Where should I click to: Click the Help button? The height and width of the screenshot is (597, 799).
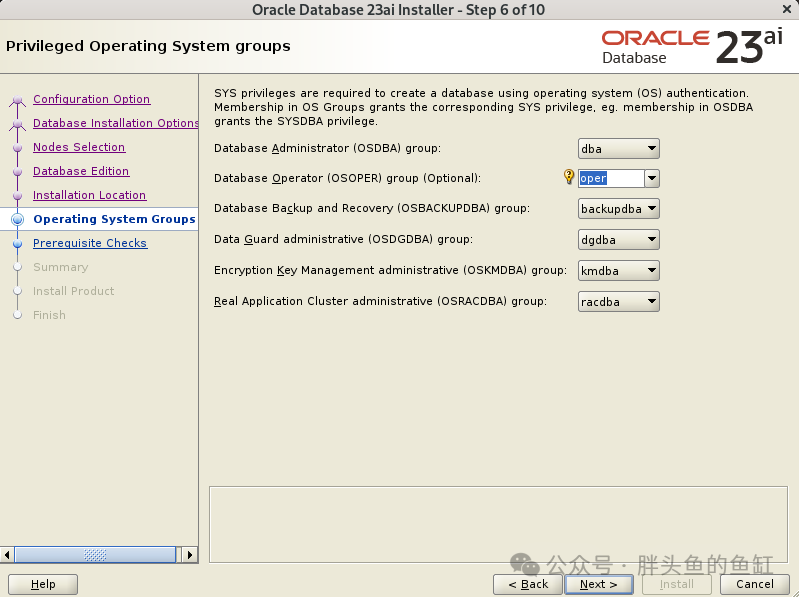(x=43, y=584)
